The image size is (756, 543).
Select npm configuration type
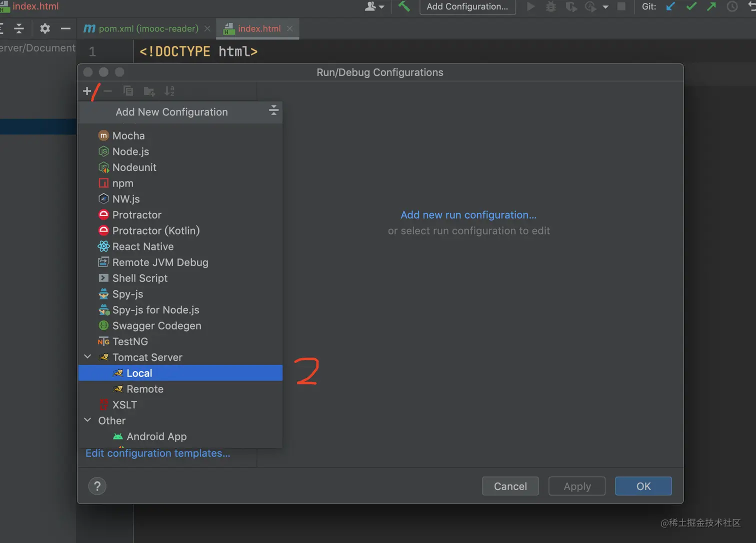(x=180, y=183)
